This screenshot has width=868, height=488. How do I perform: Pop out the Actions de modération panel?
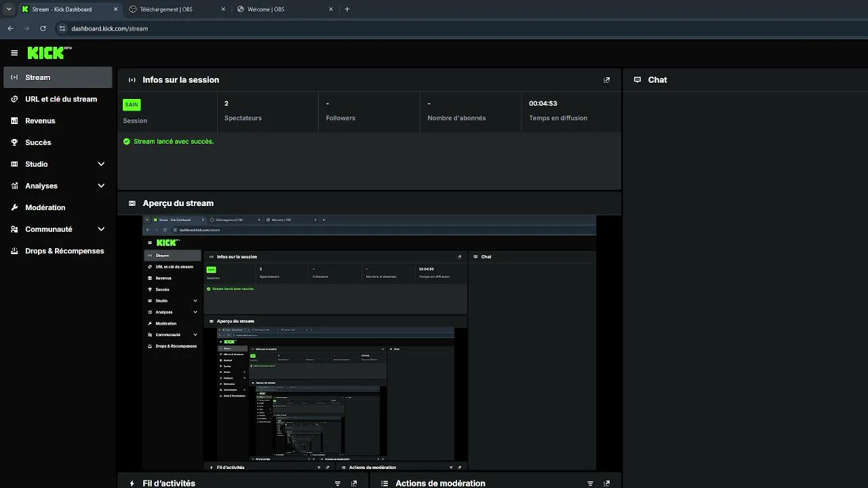pyautogui.click(x=606, y=483)
